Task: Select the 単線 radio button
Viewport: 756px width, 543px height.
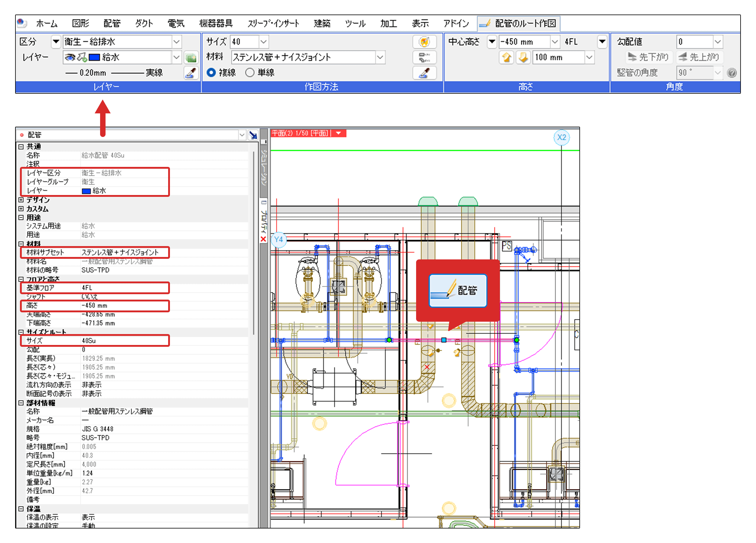Action: click(250, 72)
